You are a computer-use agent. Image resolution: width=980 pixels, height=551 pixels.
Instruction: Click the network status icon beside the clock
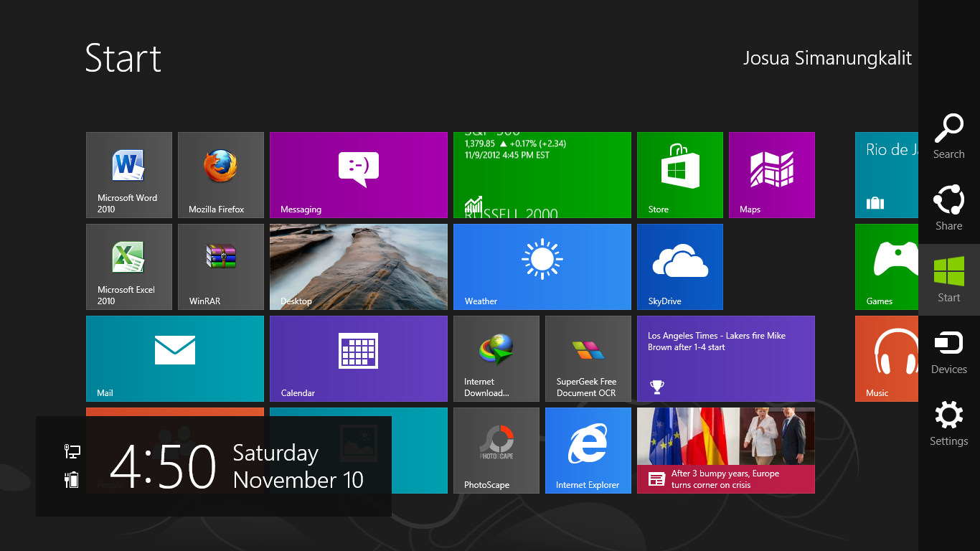tap(72, 451)
